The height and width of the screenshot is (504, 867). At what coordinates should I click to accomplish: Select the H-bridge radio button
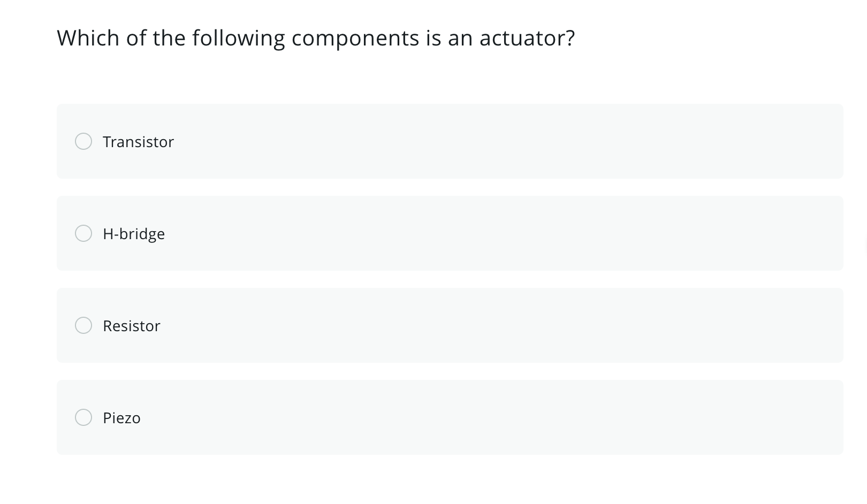click(x=83, y=233)
